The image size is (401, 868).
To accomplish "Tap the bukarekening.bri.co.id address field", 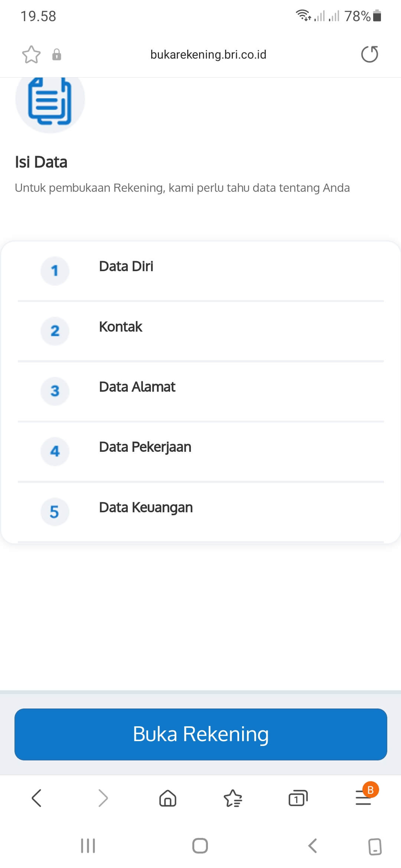I will (208, 55).
